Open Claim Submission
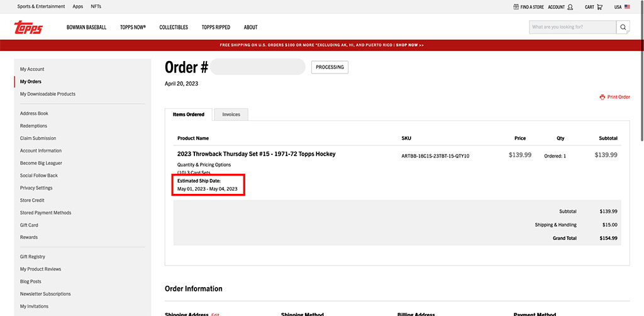Image resolution: width=644 pixels, height=316 pixels. tap(38, 138)
